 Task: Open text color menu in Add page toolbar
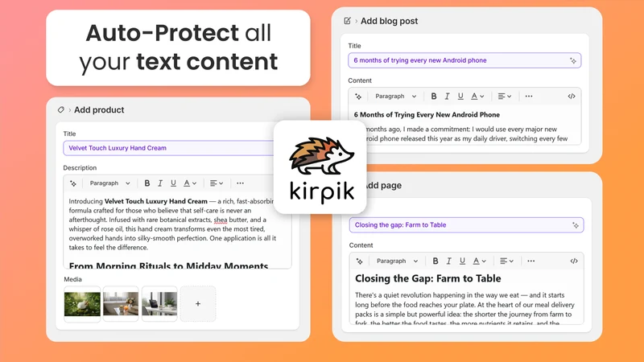coord(479,261)
